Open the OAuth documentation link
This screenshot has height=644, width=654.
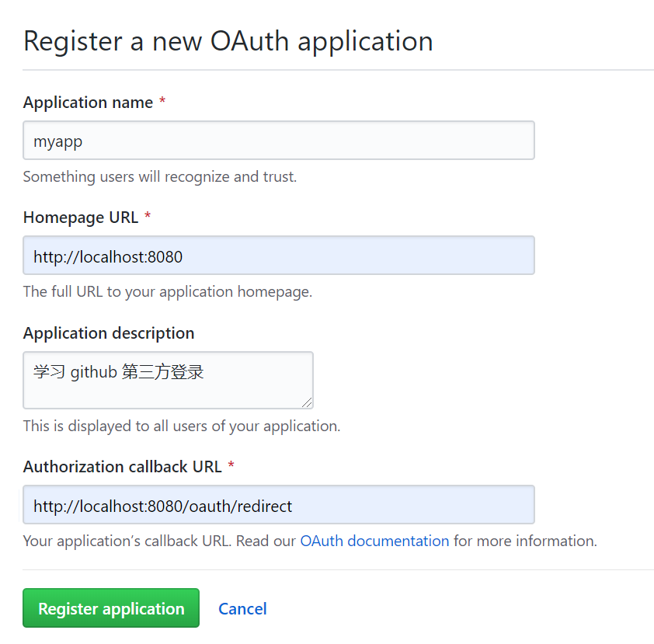(374, 541)
